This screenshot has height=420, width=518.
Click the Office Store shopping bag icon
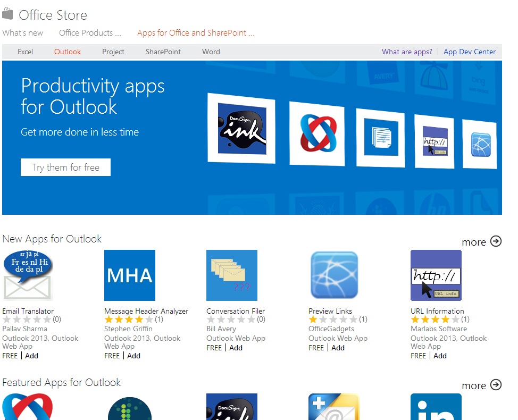(x=7, y=14)
